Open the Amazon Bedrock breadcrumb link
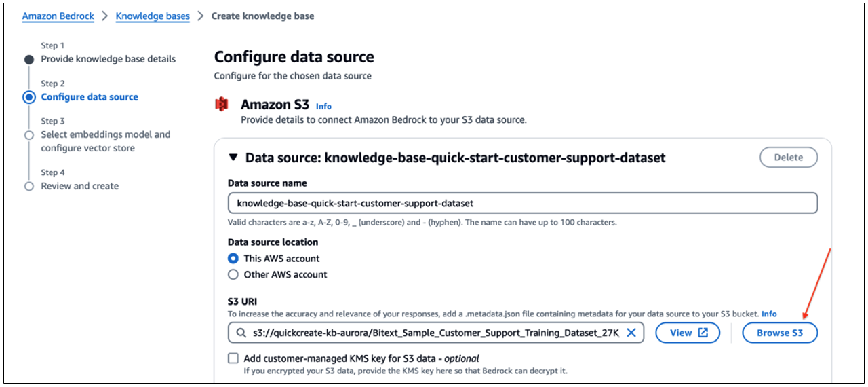Image resolution: width=868 pixels, height=387 pixels. coord(58,16)
